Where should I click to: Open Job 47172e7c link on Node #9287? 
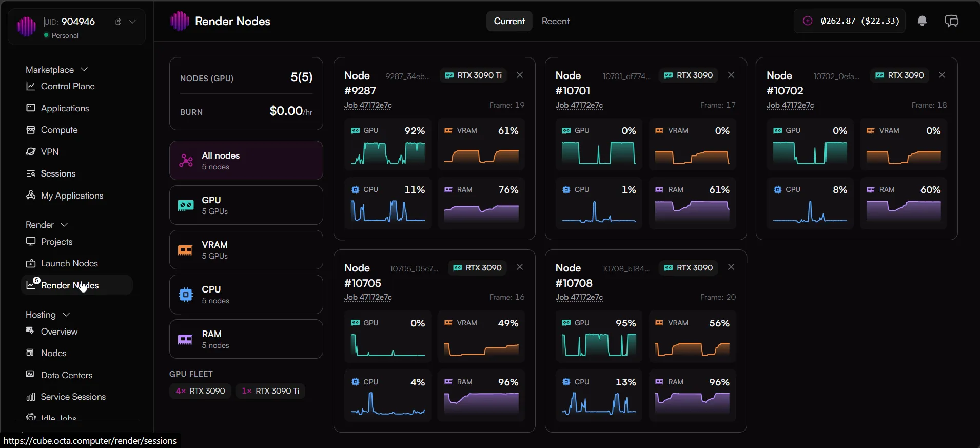tap(368, 105)
